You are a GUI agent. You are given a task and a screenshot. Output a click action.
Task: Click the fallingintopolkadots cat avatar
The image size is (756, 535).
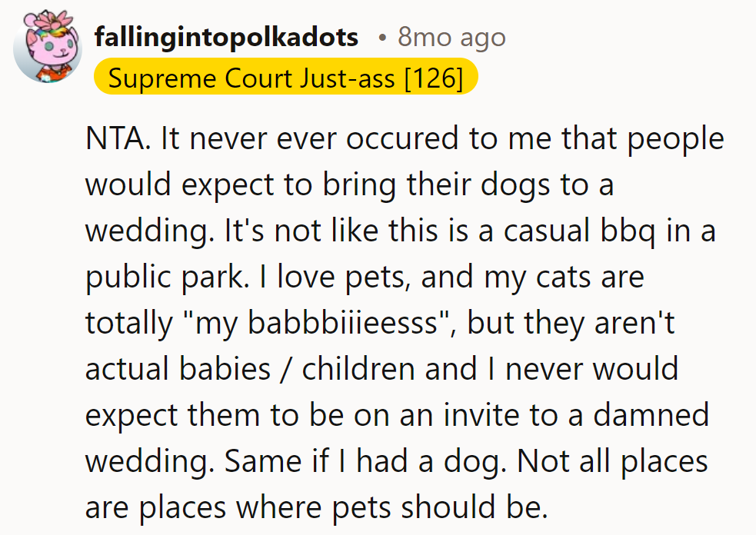48,48
